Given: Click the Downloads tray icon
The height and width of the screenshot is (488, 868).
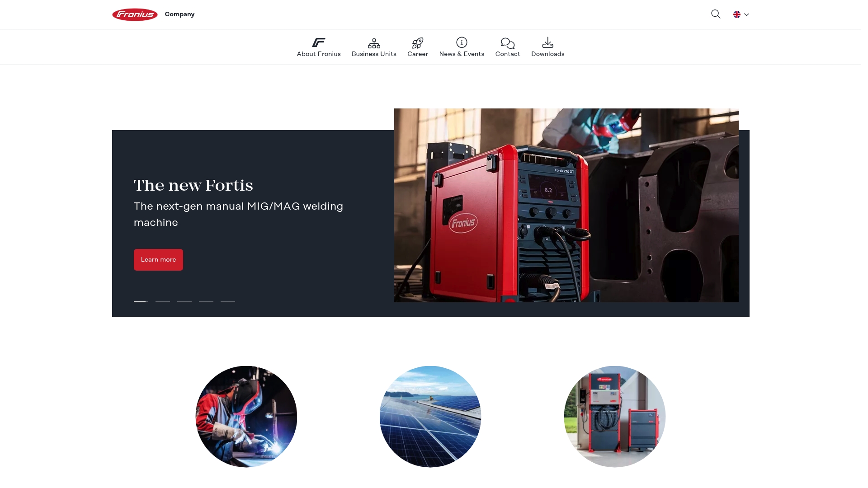Looking at the screenshot, I should 547,42.
